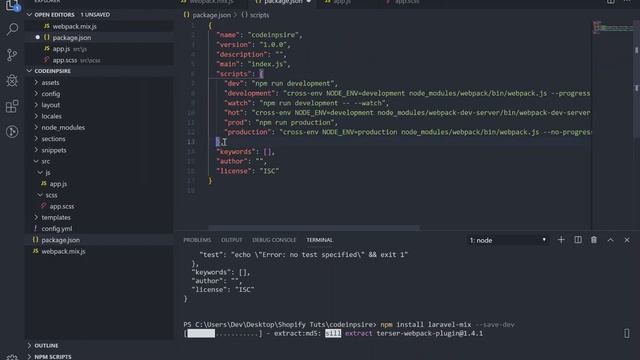The width and height of the screenshot is (640, 360).
Task: Open the Run and Debug view
Action: (12, 80)
